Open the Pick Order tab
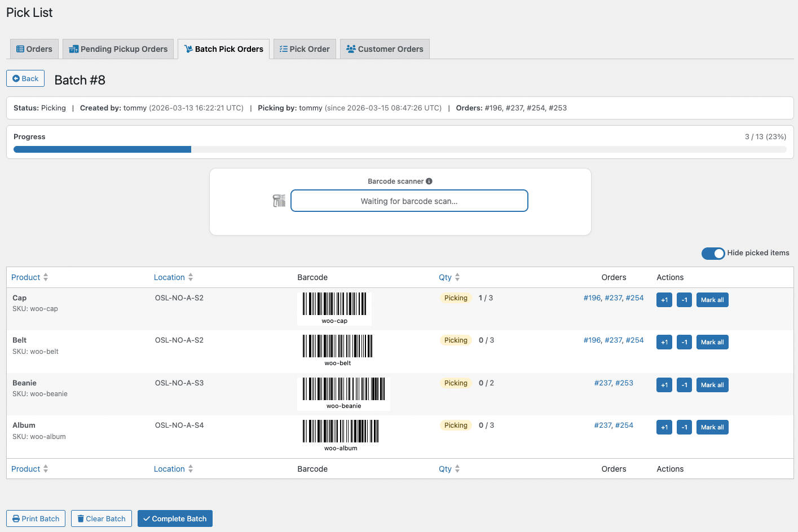798x532 pixels. click(305, 49)
